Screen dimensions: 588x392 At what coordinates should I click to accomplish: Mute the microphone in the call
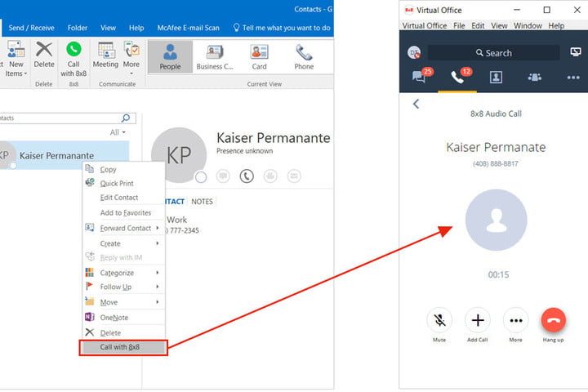pos(439,320)
